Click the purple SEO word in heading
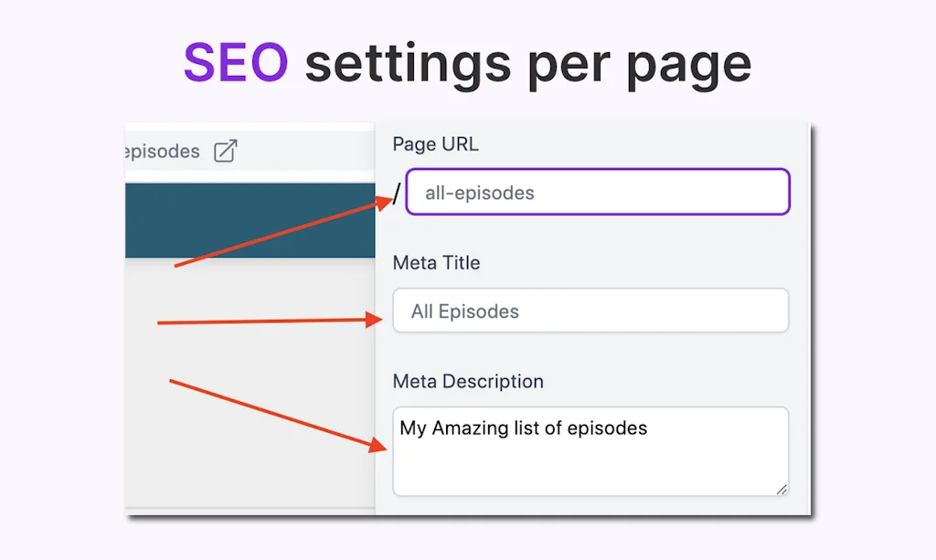 point(236,63)
